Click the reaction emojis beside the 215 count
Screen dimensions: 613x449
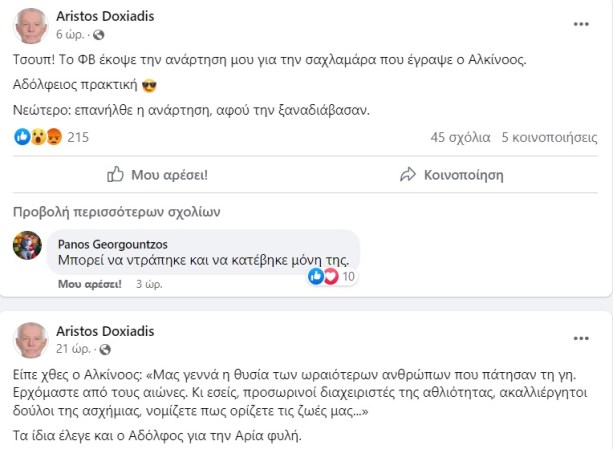tap(38, 137)
